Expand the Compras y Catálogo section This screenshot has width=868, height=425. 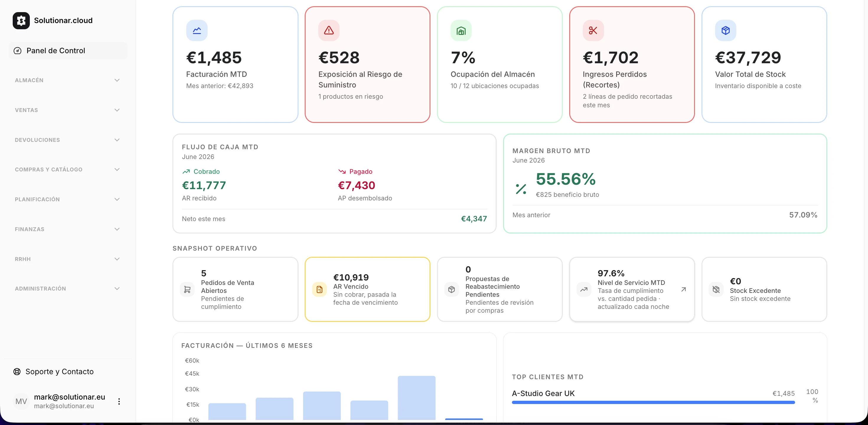click(x=67, y=170)
